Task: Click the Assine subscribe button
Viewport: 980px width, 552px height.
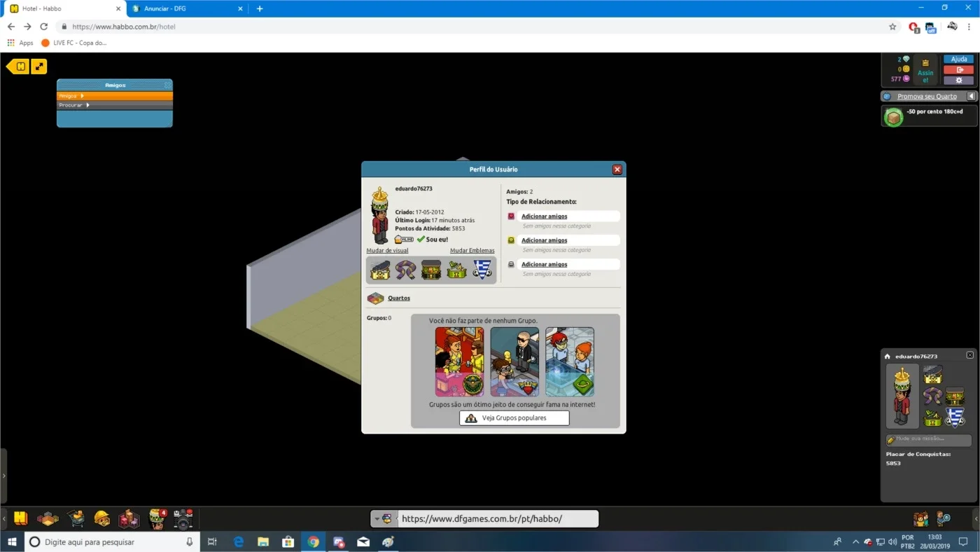Action: pos(925,70)
